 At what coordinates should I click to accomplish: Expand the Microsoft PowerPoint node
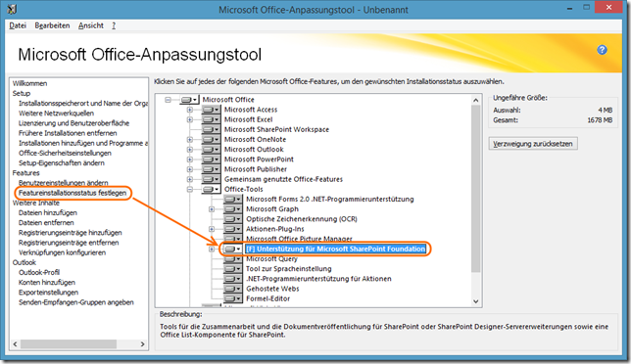click(x=189, y=159)
